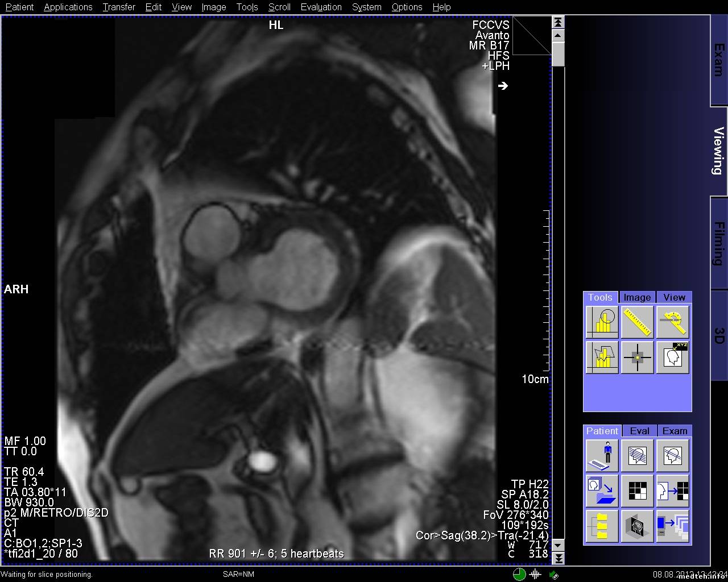Open the 3D head slice icon
The height and width of the screenshot is (582, 728).
tap(637, 526)
